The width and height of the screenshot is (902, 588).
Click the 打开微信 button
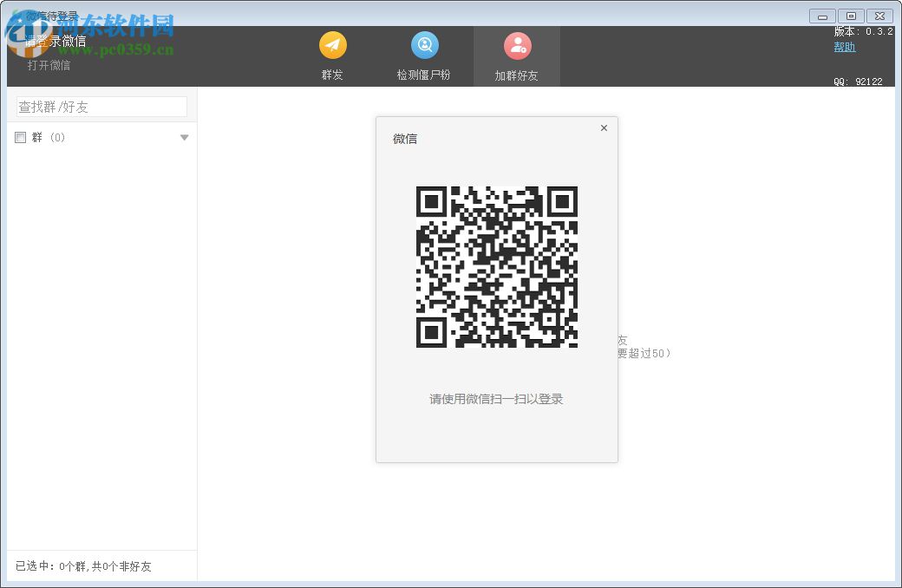[x=49, y=66]
